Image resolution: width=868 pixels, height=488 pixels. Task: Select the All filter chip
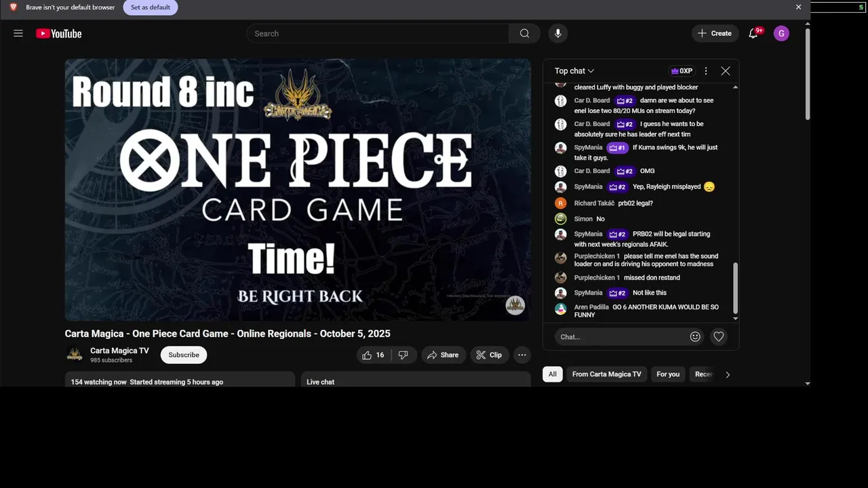[553, 374]
